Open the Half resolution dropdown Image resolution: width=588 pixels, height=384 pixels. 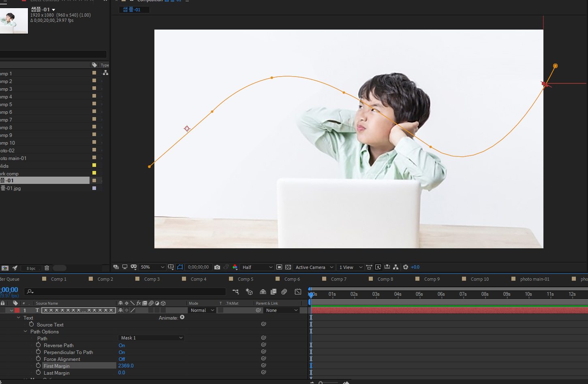point(257,267)
